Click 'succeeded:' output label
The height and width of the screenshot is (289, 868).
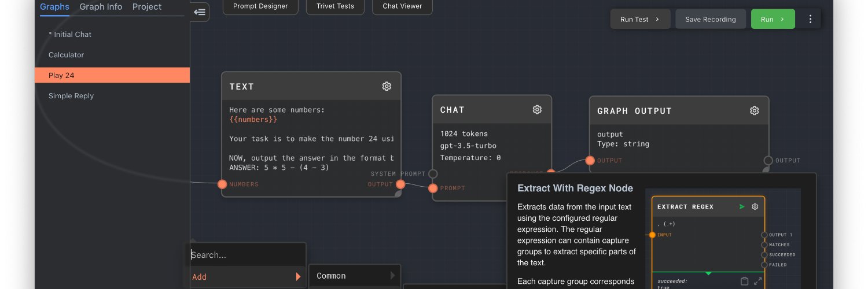tap(671, 281)
